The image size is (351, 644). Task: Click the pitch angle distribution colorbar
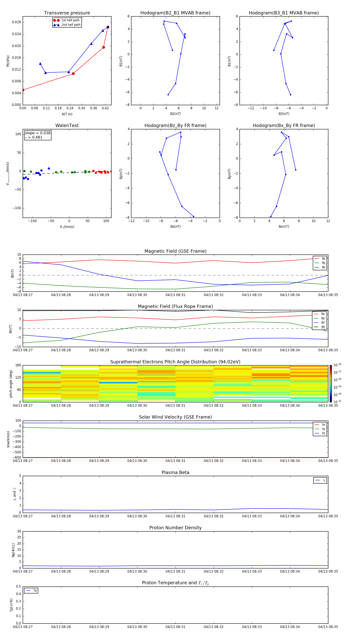click(x=331, y=384)
